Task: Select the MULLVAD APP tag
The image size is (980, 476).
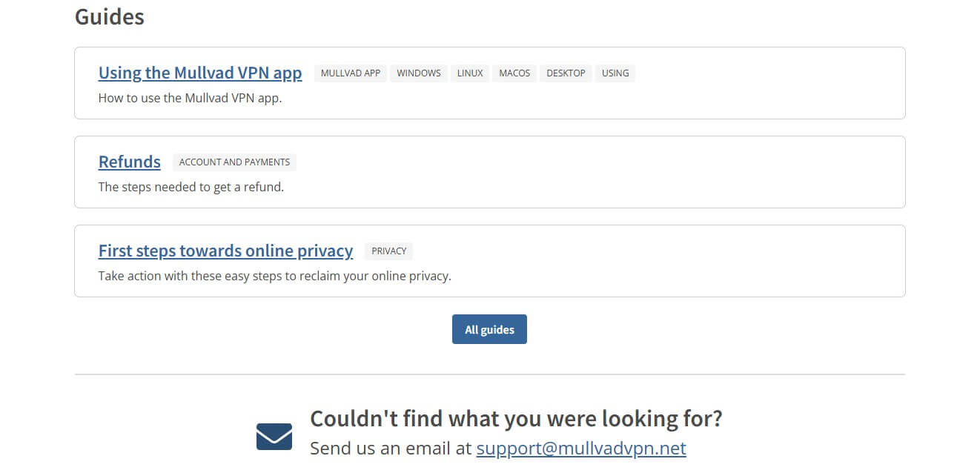Action: pyautogui.click(x=351, y=73)
